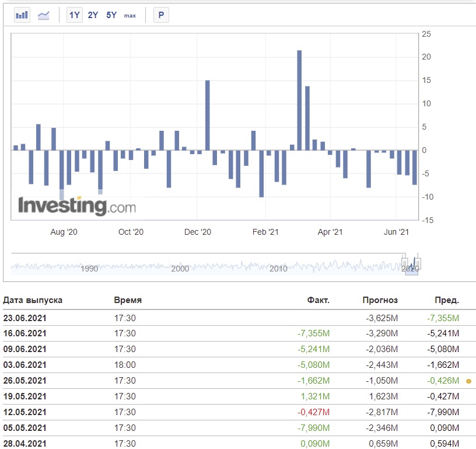Click the 0,594M previous value
The image size is (476, 449).
click(444, 444)
